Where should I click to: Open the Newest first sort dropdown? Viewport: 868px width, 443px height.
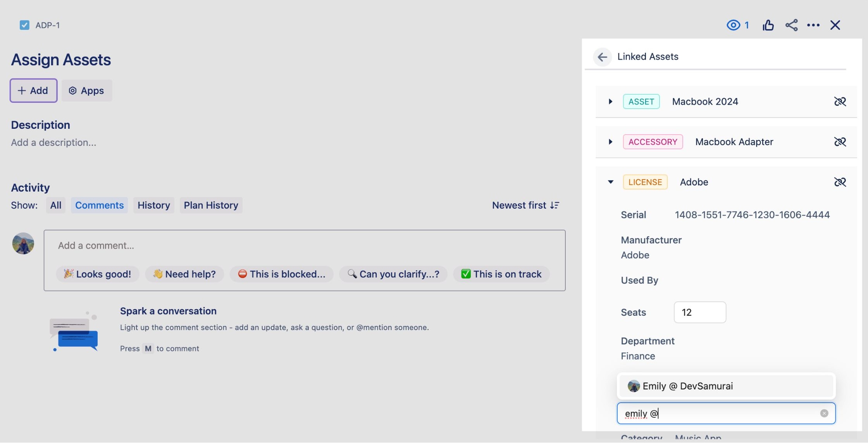(526, 205)
